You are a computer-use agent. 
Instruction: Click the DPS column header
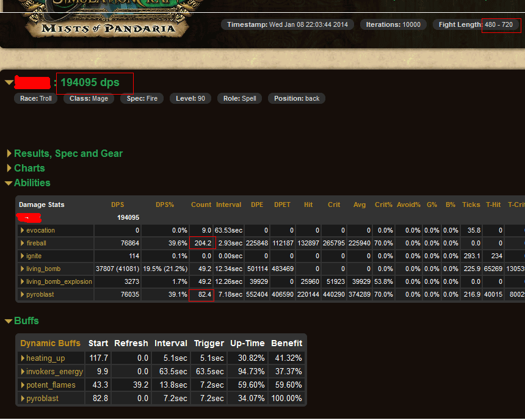pos(118,205)
